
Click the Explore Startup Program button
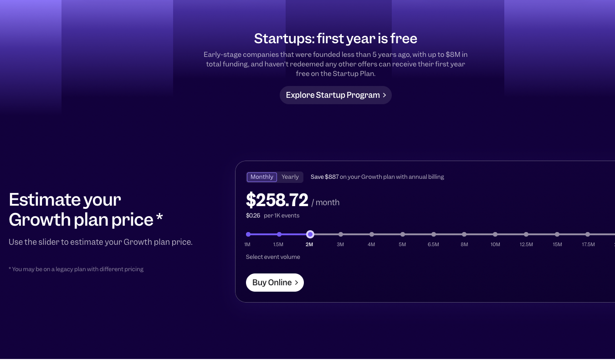335,95
